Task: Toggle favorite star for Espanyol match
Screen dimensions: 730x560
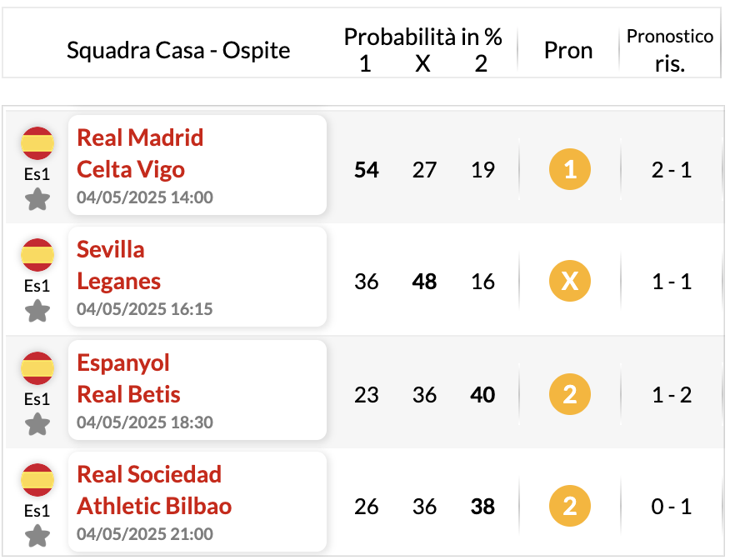Action: [37, 424]
